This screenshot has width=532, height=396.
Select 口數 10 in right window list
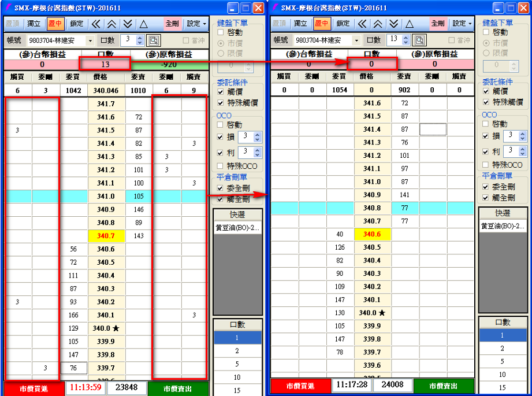pos(503,375)
